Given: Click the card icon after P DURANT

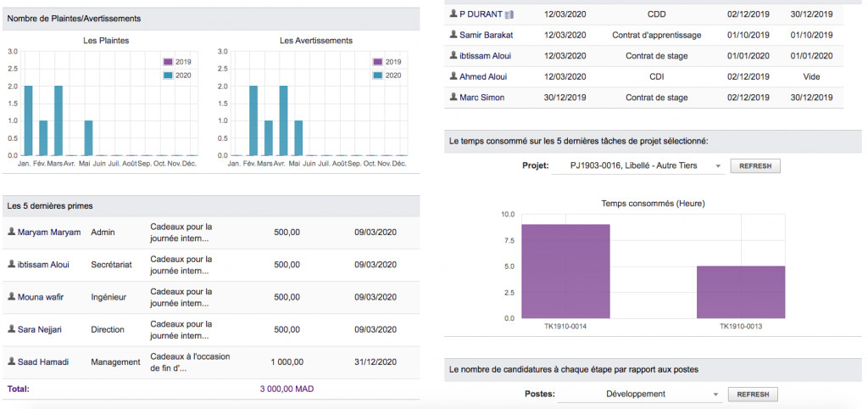Looking at the screenshot, I should tap(509, 15).
